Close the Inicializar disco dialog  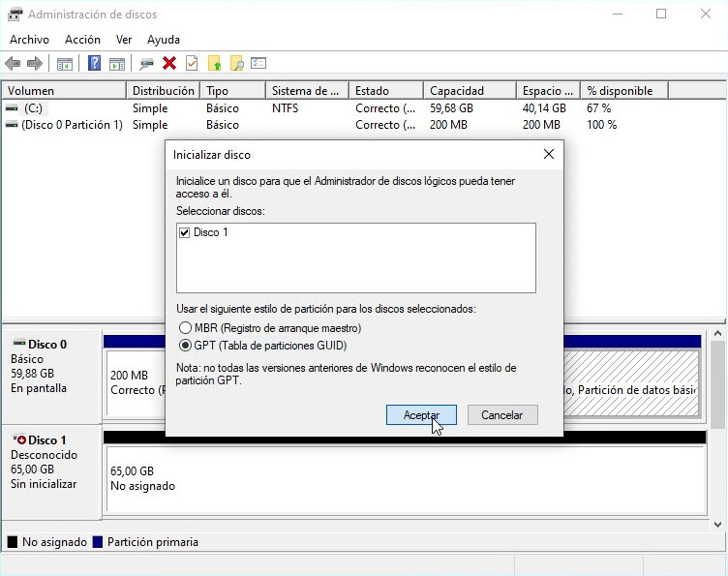click(548, 154)
